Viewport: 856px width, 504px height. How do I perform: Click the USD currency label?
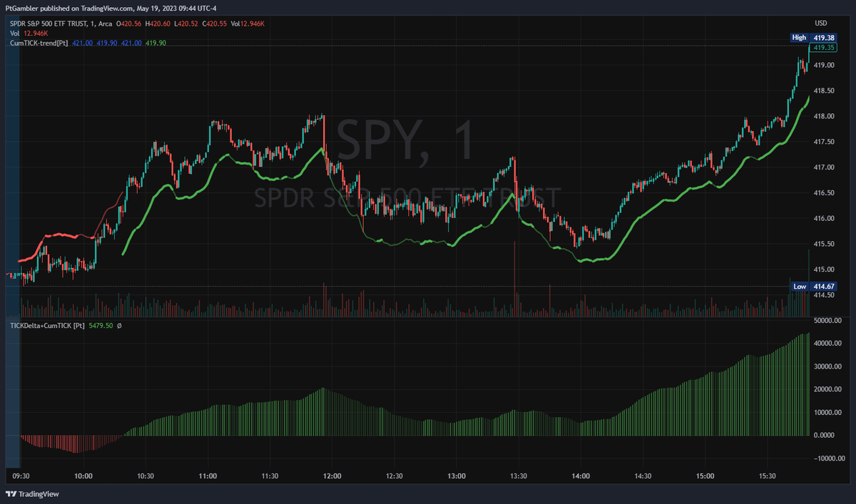coord(821,24)
